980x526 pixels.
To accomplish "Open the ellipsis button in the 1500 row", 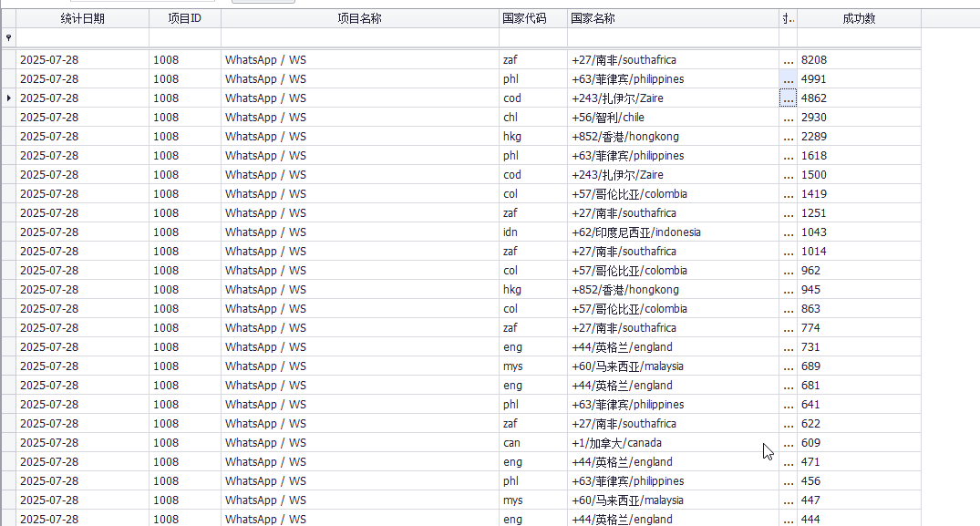I will coord(789,175).
